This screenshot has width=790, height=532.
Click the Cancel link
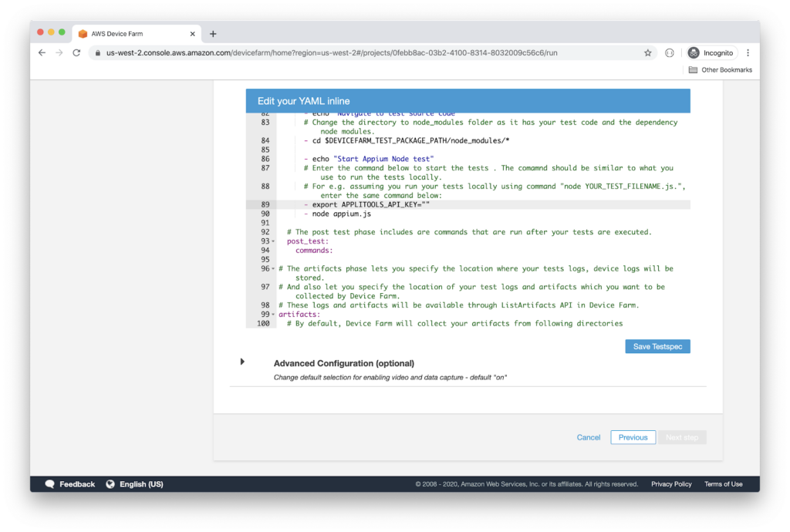pyautogui.click(x=588, y=437)
